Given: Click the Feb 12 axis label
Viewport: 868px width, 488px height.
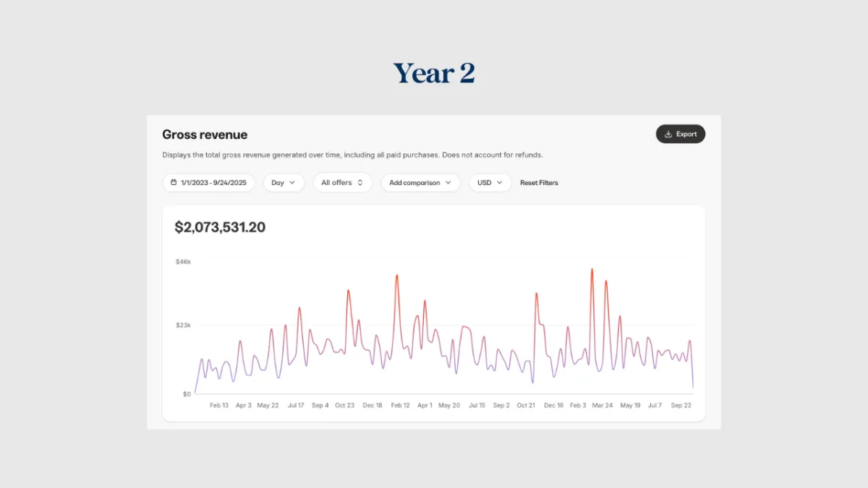Looking at the screenshot, I should click(401, 406).
